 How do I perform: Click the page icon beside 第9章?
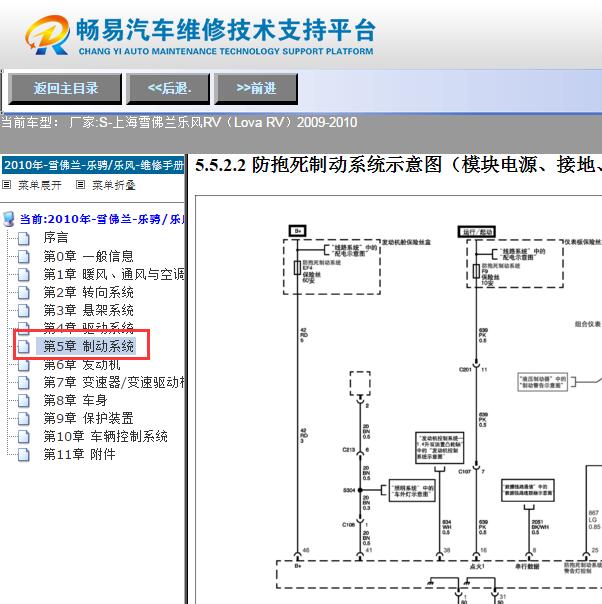(24, 418)
